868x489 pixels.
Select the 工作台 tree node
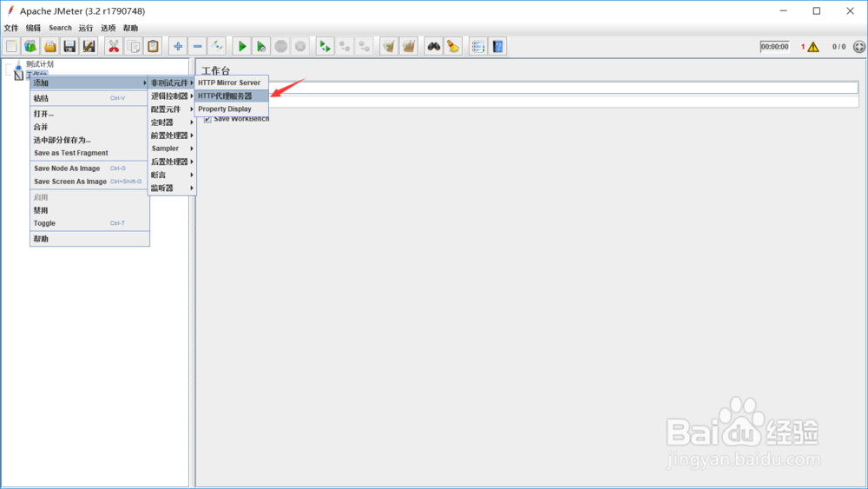coord(36,74)
